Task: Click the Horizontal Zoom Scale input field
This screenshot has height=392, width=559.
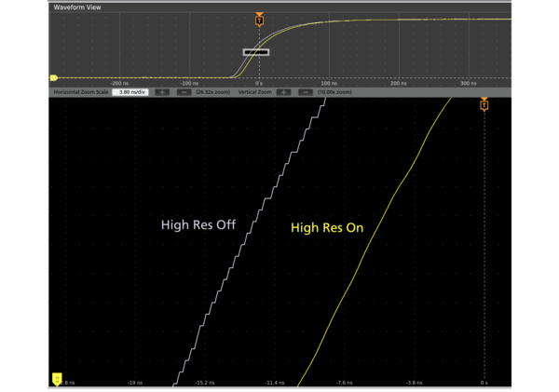Action: click(x=129, y=92)
